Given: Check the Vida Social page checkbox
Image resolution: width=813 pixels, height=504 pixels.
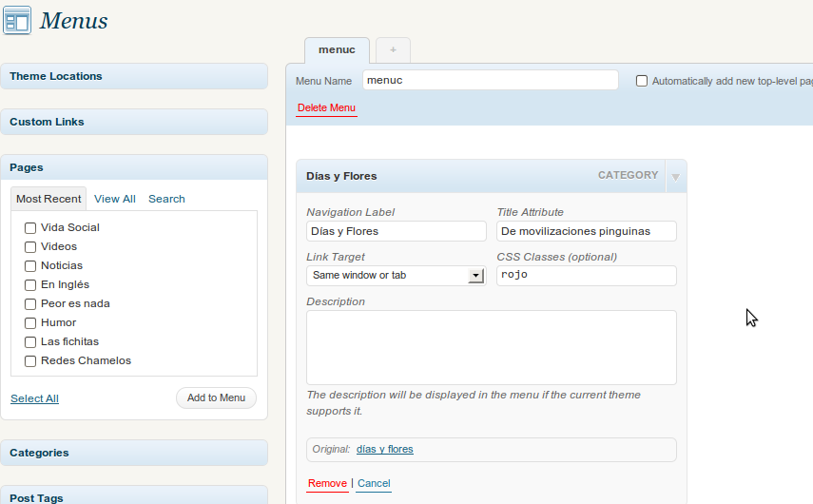Looking at the screenshot, I should [30, 228].
